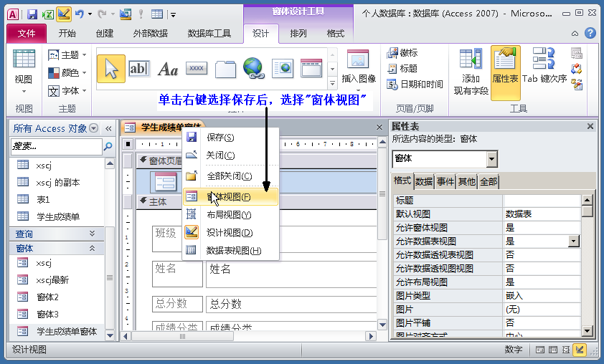The height and width of the screenshot is (364, 604).
Task: Switch to the 排列 arrange tab
Action: pyautogui.click(x=298, y=34)
